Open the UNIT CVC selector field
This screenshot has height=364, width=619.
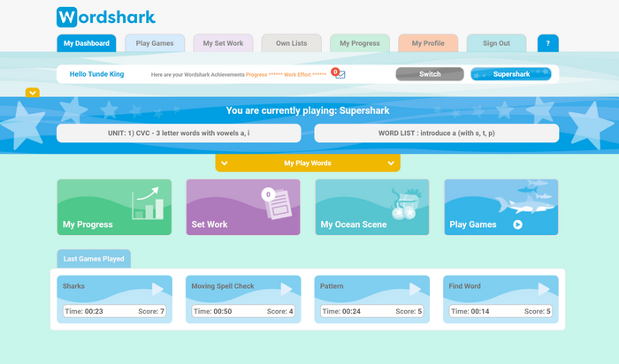tap(179, 133)
